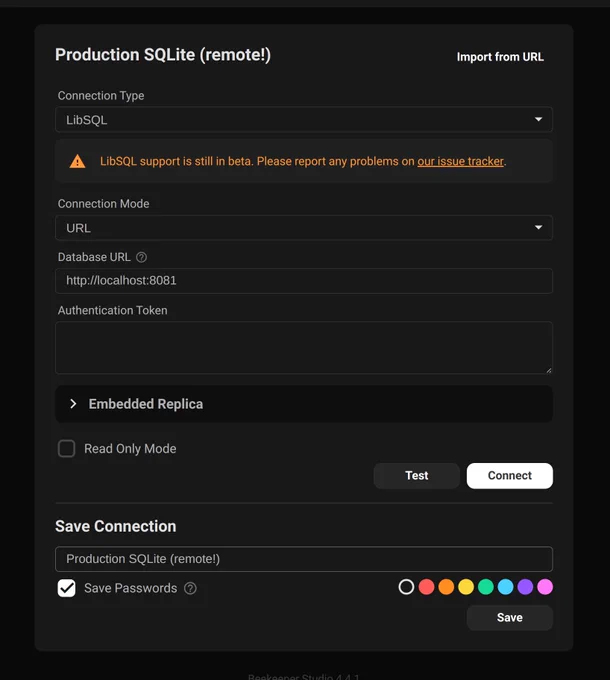Image resolution: width=610 pixels, height=680 pixels.
Task: Click the white Connect button
Action: point(509,476)
